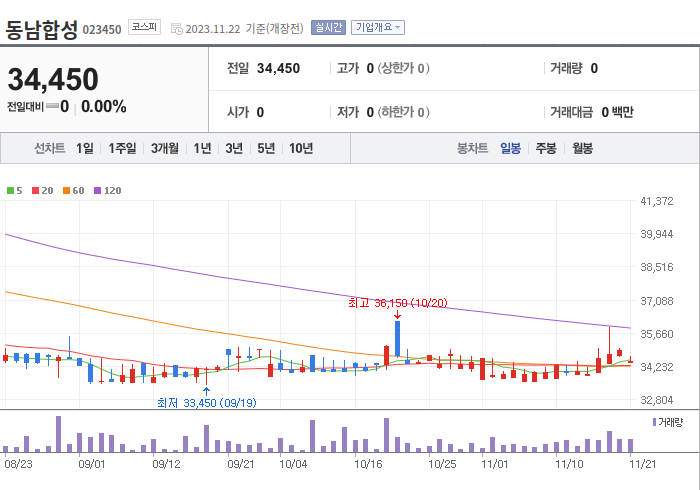The image size is (700, 490).
Task: Click the 0.00% change value
Action: (x=104, y=107)
